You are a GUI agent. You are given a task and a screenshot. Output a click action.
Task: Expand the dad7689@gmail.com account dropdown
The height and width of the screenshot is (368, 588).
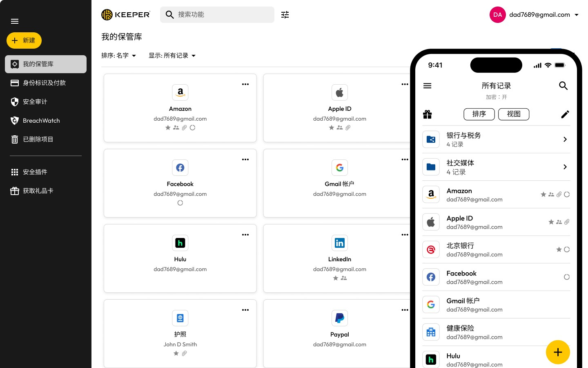point(577,15)
